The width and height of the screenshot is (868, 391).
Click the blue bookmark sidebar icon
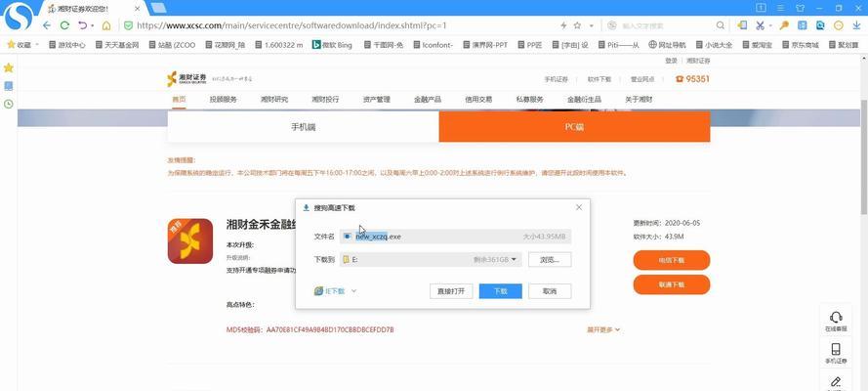9,86
